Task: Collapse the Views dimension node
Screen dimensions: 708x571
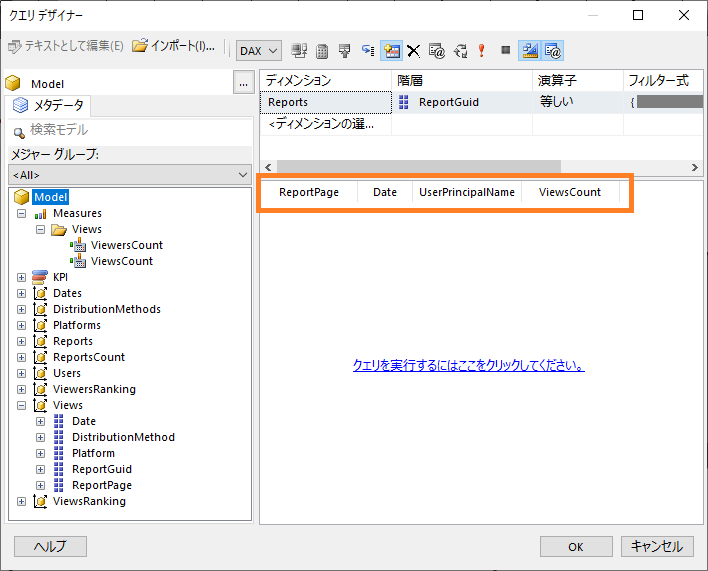Action: point(21,405)
